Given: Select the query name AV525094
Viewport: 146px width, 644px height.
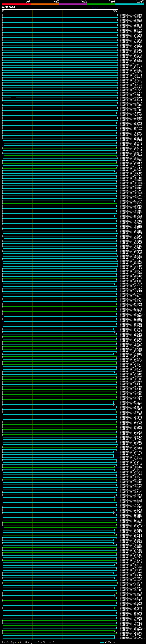Looking at the screenshot, I should [8, 8].
